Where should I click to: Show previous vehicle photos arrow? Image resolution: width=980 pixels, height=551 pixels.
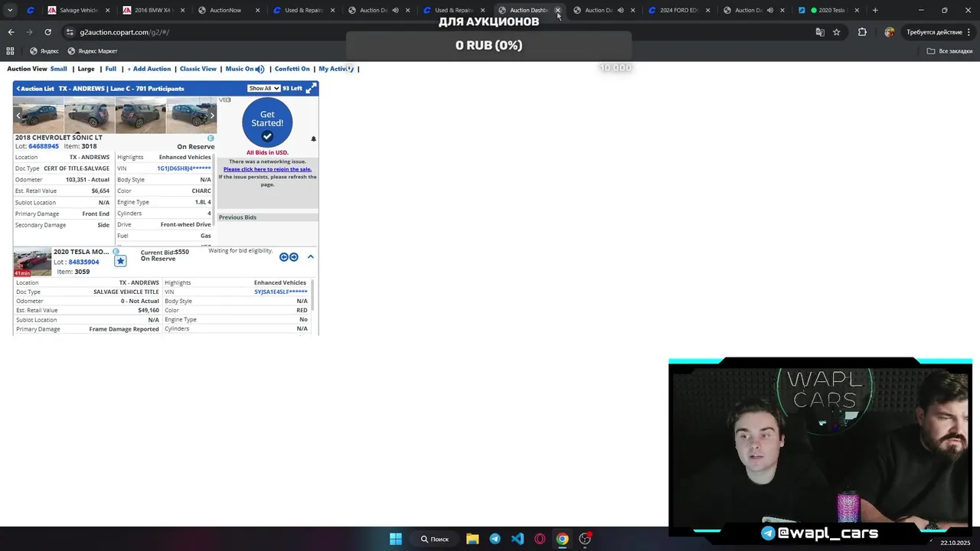[18, 116]
